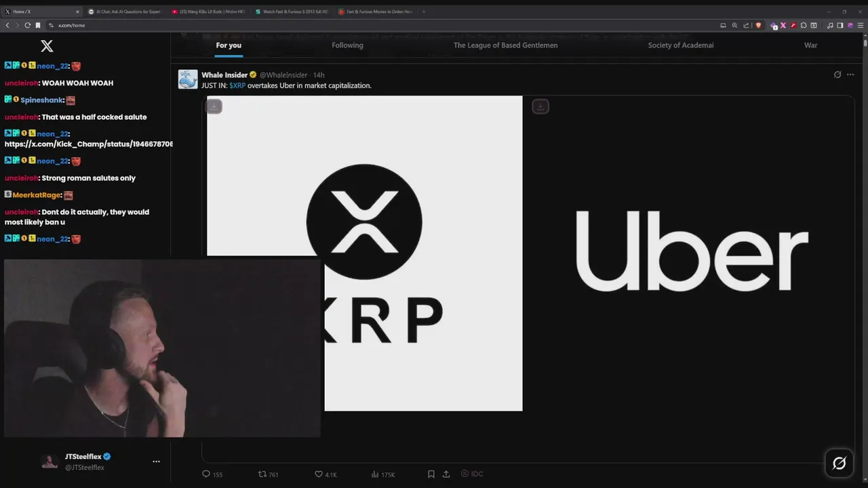Click 'Strong roman salutes only' chat message

88,178
